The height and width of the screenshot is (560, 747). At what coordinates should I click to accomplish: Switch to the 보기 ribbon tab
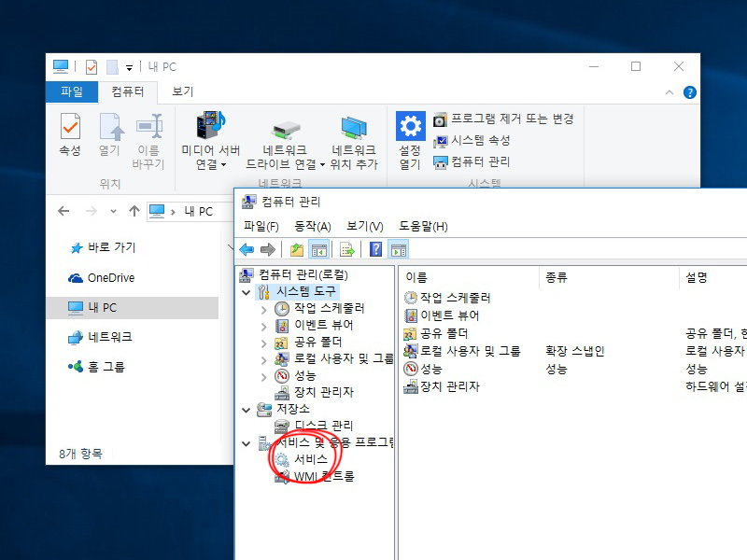point(182,91)
